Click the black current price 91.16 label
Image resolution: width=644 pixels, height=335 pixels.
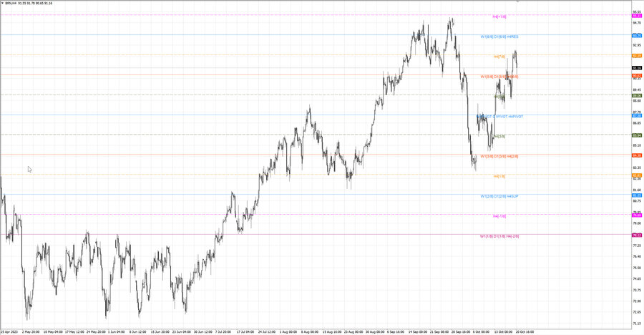[x=637, y=68]
